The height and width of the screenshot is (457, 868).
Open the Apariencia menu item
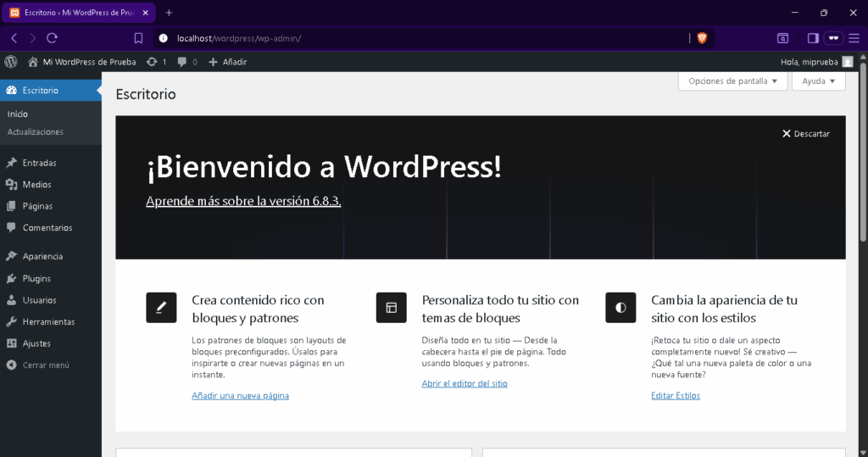pyautogui.click(x=50, y=256)
